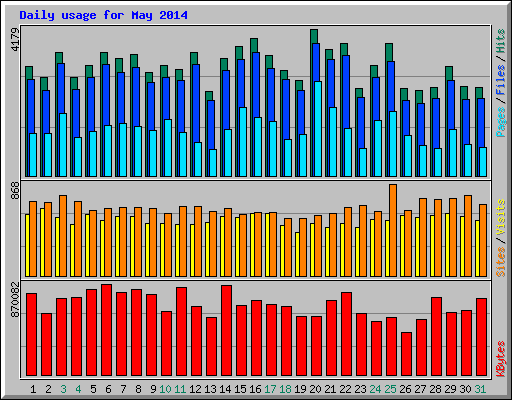512x400 pixels.
Task: Click the red KBytes bar for day 6
Action: (x=107, y=330)
